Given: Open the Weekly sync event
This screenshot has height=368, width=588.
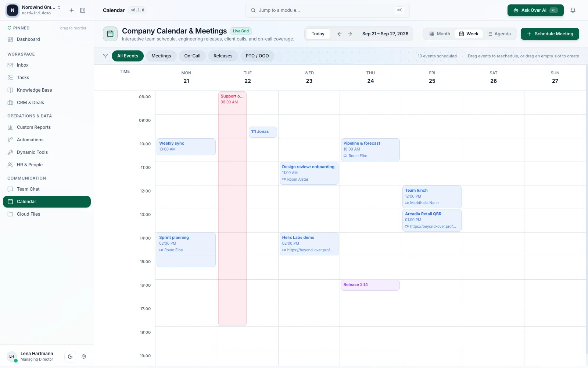Looking at the screenshot, I should coord(186,147).
